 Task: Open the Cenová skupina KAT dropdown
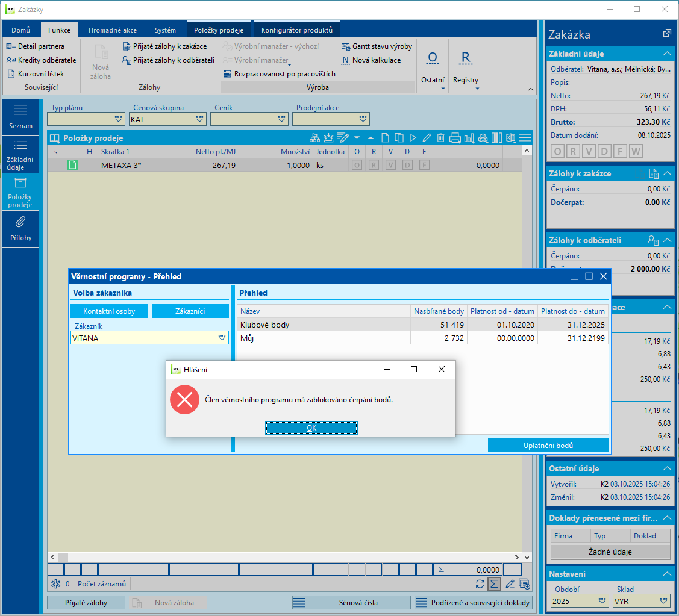click(x=199, y=119)
